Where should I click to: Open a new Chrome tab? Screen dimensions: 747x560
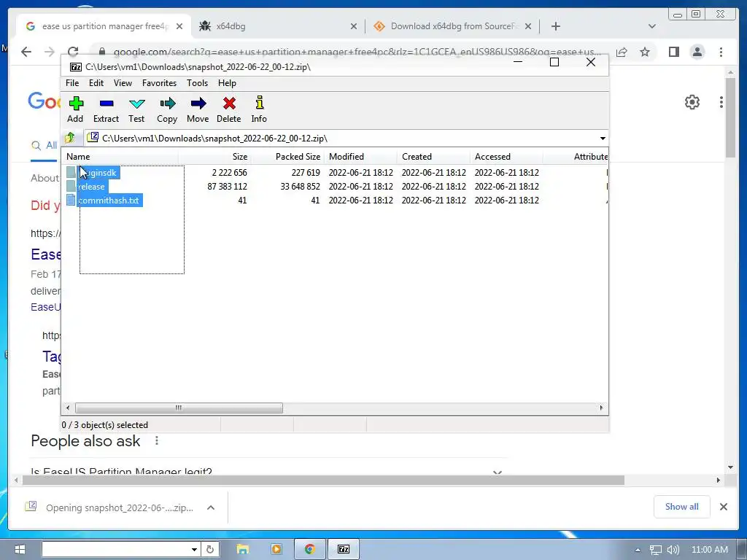[555, 27]
